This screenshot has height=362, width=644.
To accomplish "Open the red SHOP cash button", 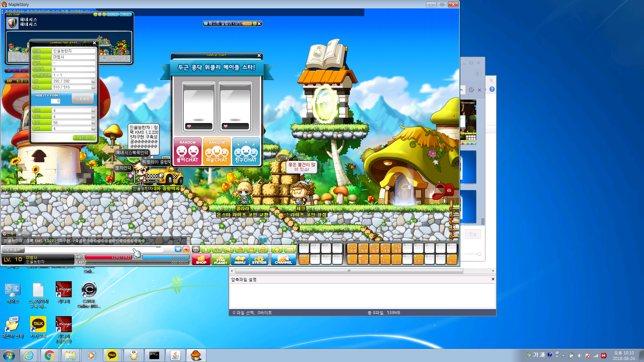I will coord(201,259).
